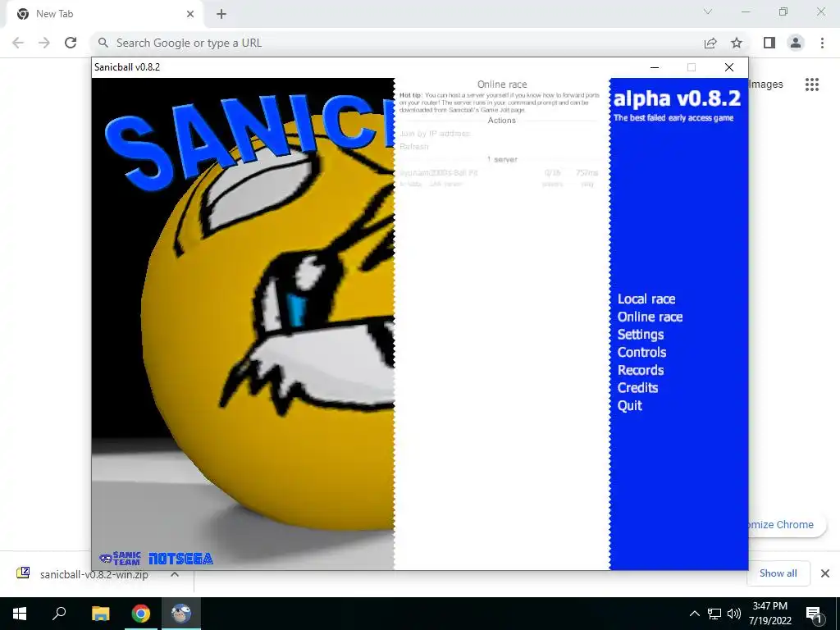Open the clock and date flyout
This screenshot has height=630, width=840.
tap(769, 614)
